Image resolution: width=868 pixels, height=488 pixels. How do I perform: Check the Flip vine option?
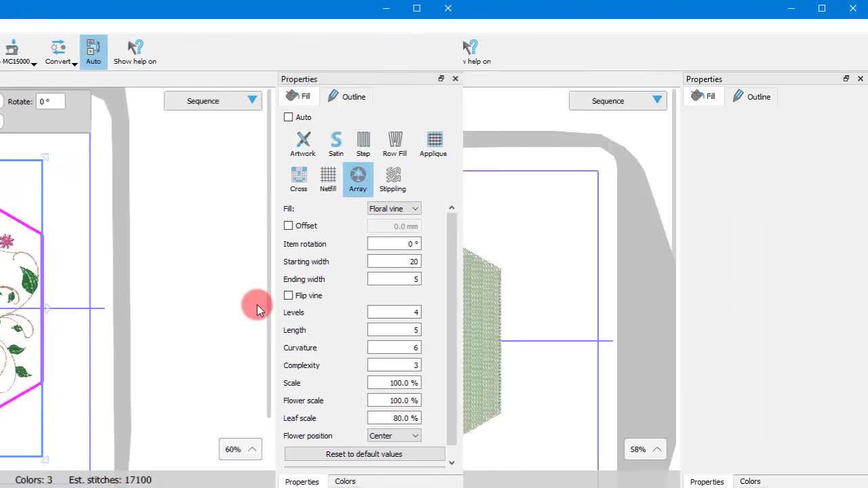(289, 296)
